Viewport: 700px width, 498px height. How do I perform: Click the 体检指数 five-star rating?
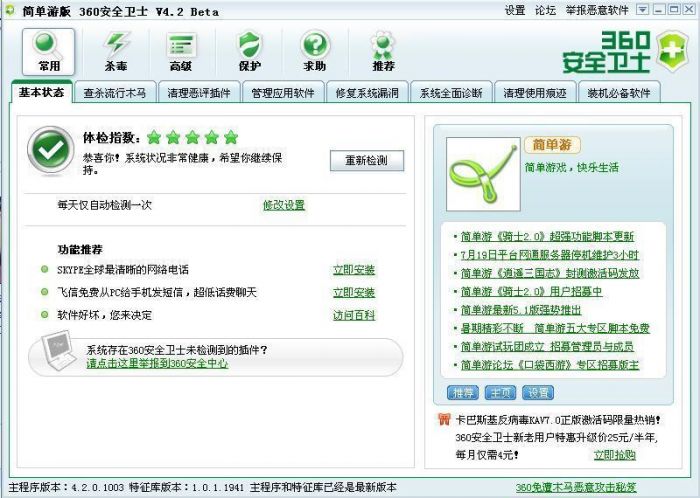click(192, 137)
